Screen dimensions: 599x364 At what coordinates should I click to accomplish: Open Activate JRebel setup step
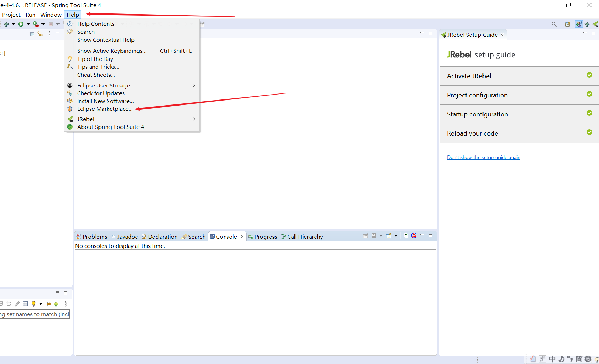[519, 76]
